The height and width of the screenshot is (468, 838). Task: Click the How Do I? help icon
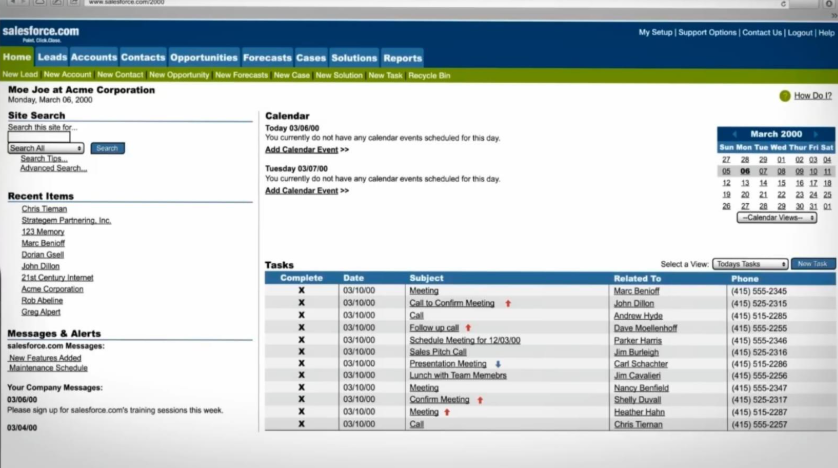pyautogui.click(x=785, y=96)
